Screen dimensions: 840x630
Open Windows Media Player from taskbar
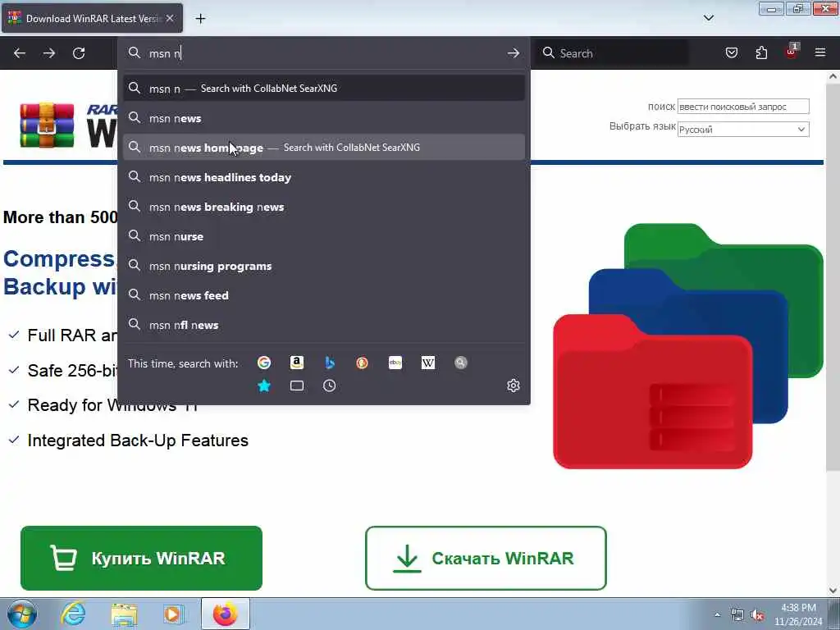pyautogui.click(x=173, y=614)
